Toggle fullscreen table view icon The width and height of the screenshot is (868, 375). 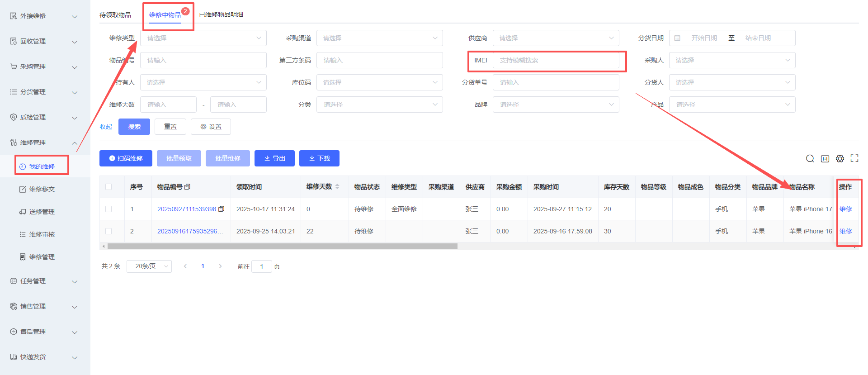[x=854, y=158]
